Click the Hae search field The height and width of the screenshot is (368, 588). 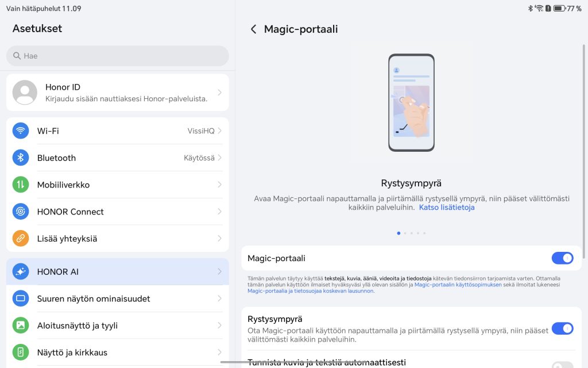click(x=118, y=56)
